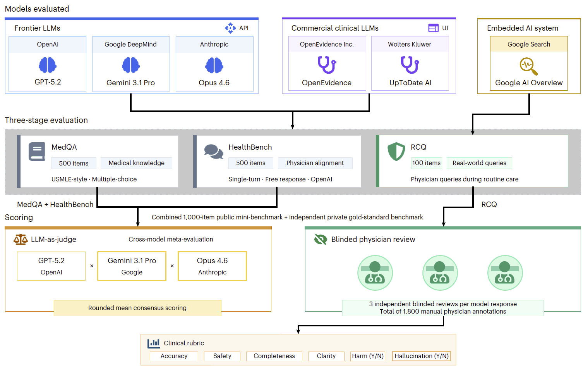Viewport: 588px width, 369px height.
Task: Click the Gemini 3.1 Pro label under Google DeepMind
Action: click(x=131, y=83)
